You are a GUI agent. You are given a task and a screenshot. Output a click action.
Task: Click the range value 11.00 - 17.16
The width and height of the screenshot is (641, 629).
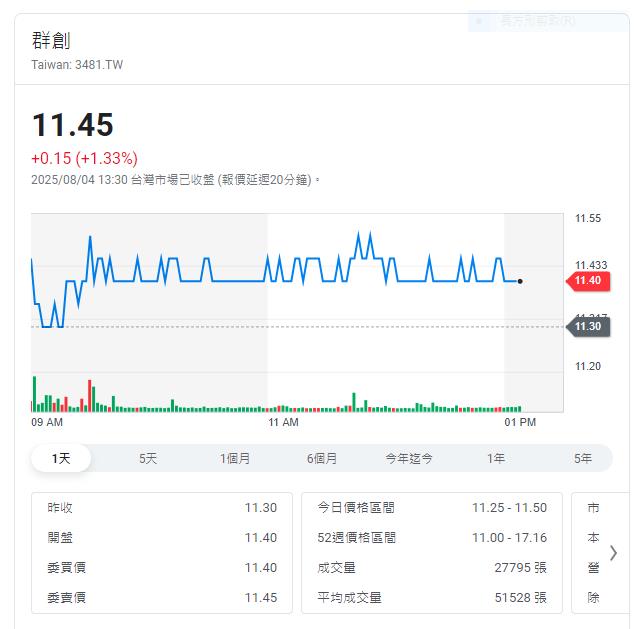pos(510,537)
